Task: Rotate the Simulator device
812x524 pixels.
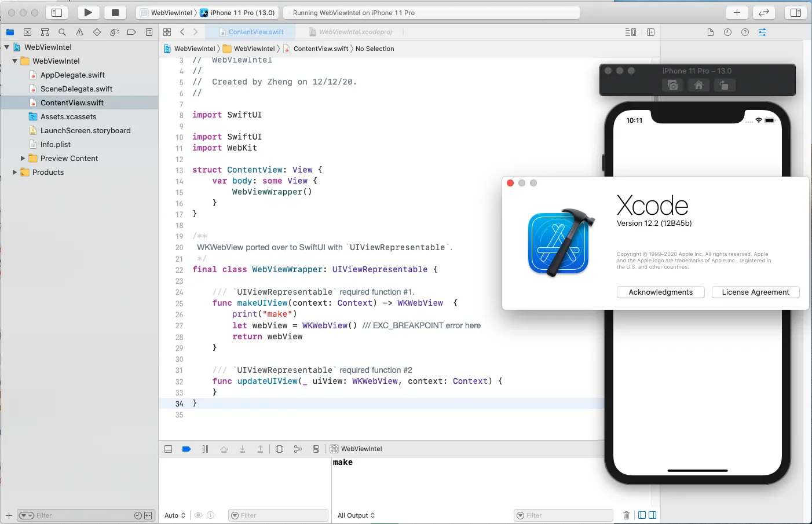Action: tap(723, 85)
